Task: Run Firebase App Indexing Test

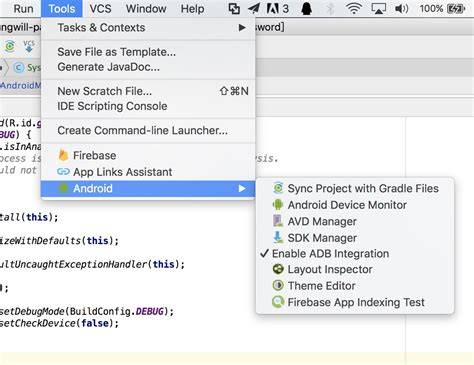Action: click(x=355, y=302)
